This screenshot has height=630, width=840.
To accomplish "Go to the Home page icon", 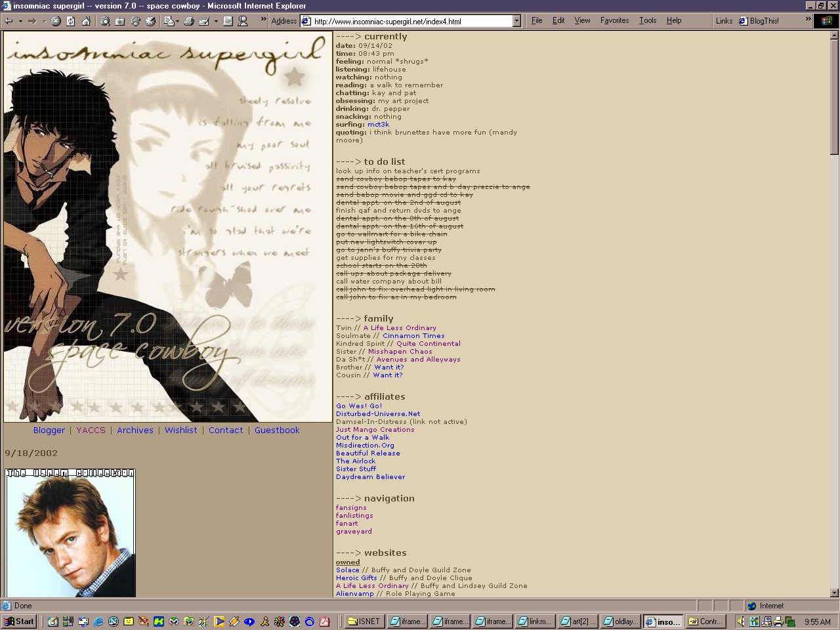I will point(86,21).
